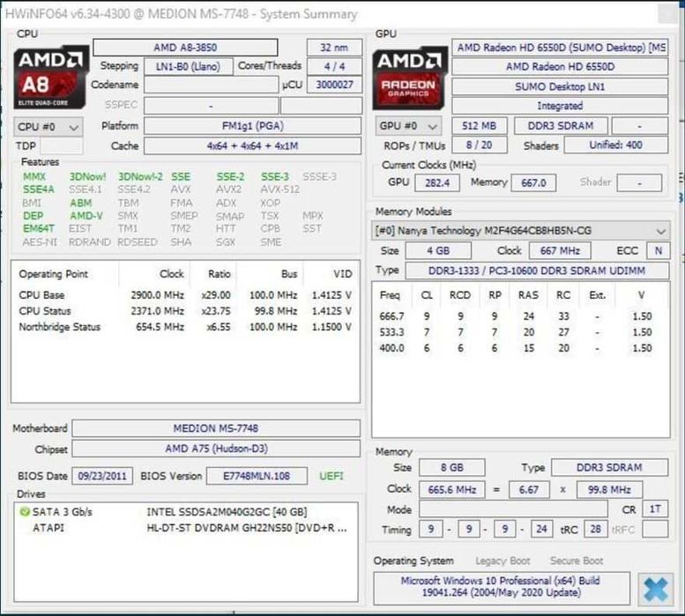Image resolution: width=685 pixels, height=616 pixels.
Task: Click the ABM feature label
Action: coord(81,203)
